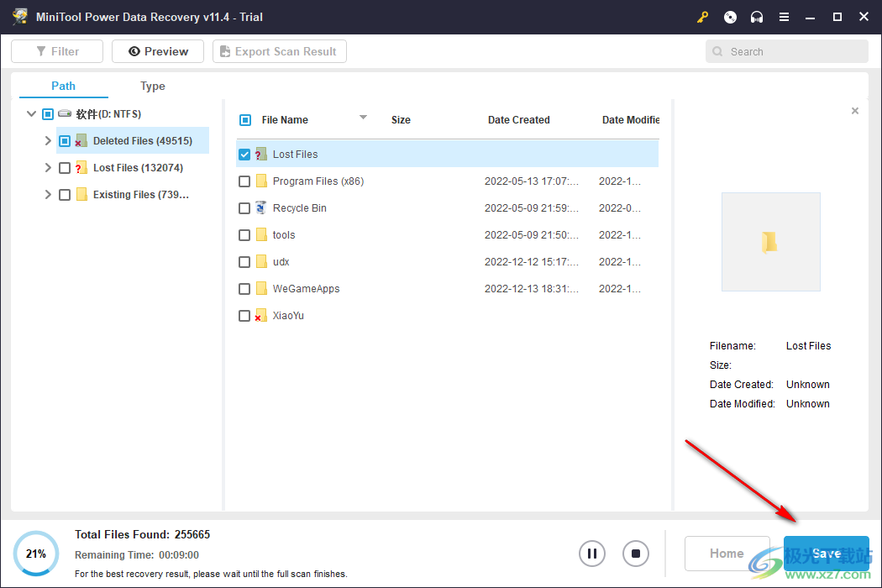Click Export Scan Result button

coord(280,51)
